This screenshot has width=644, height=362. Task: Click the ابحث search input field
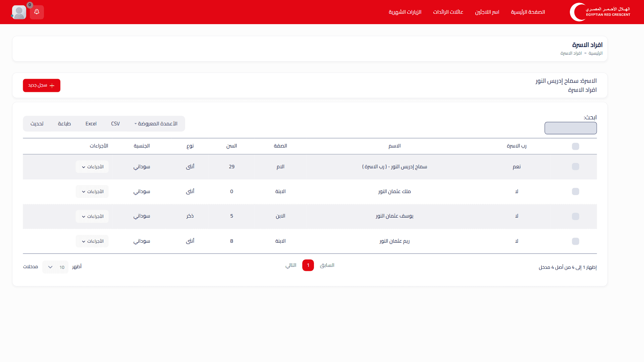coord(571,128)
